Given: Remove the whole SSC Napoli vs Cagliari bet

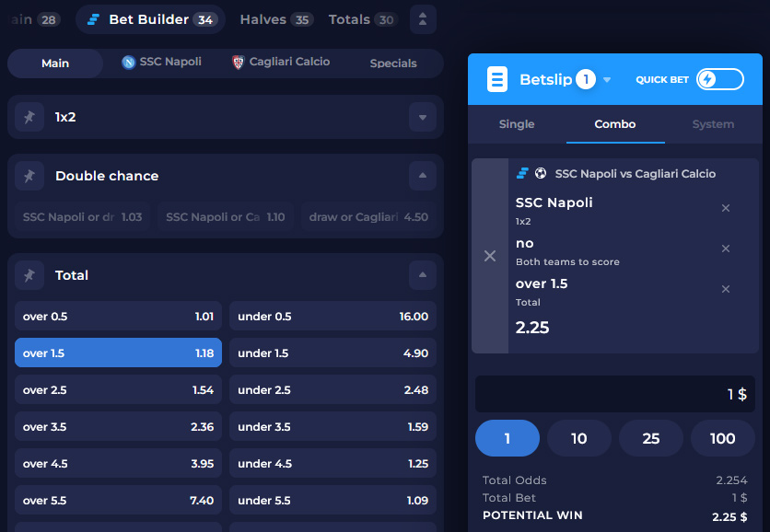Looking at the screenshot, I should point(490,256).
